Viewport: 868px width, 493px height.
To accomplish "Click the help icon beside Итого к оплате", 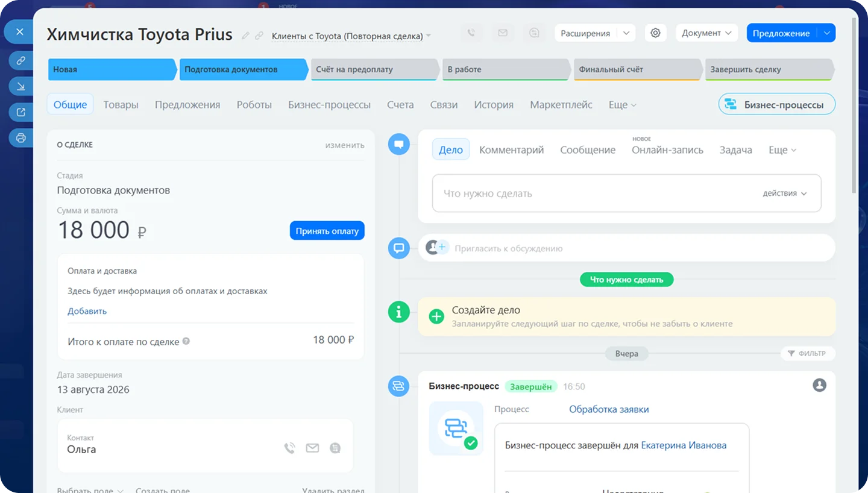I will tap(186, 341).
